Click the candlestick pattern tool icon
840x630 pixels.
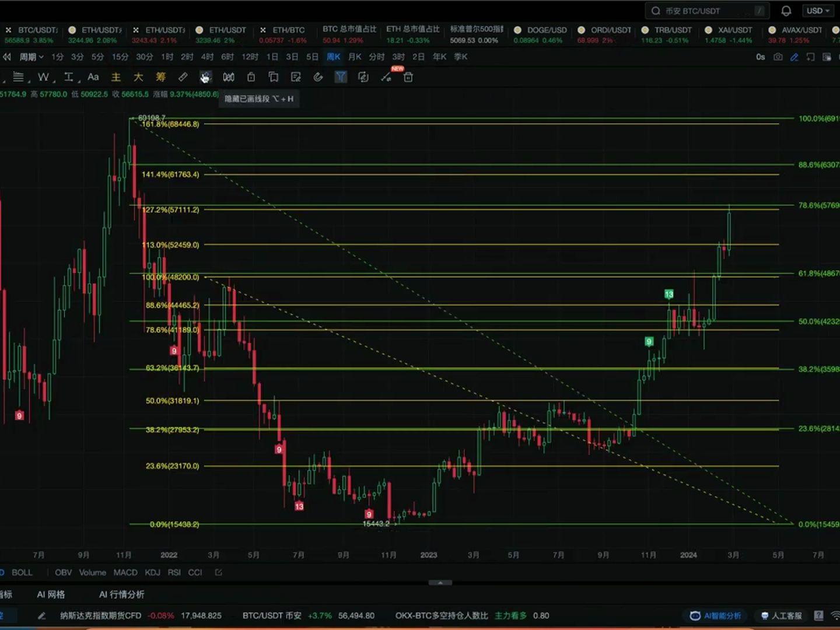point(229,77)
